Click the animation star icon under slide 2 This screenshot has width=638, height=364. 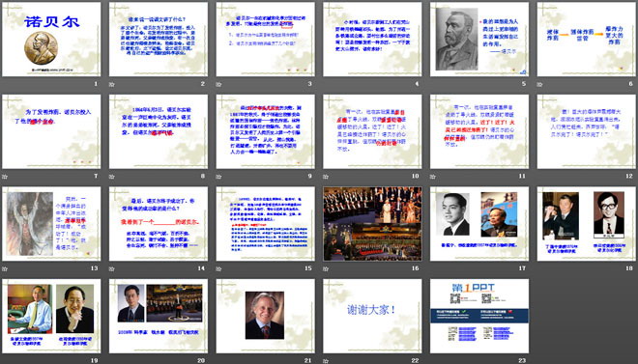tap(111, 85)
